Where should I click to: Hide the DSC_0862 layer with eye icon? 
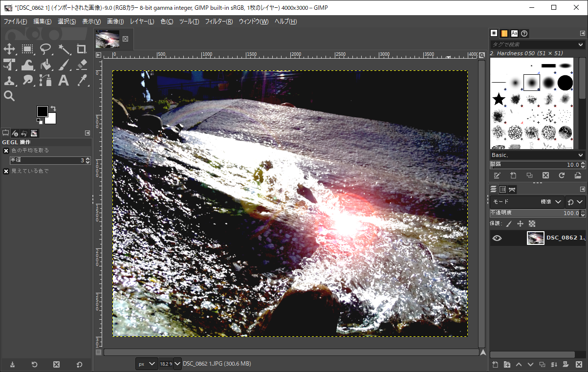coord(497,238)
